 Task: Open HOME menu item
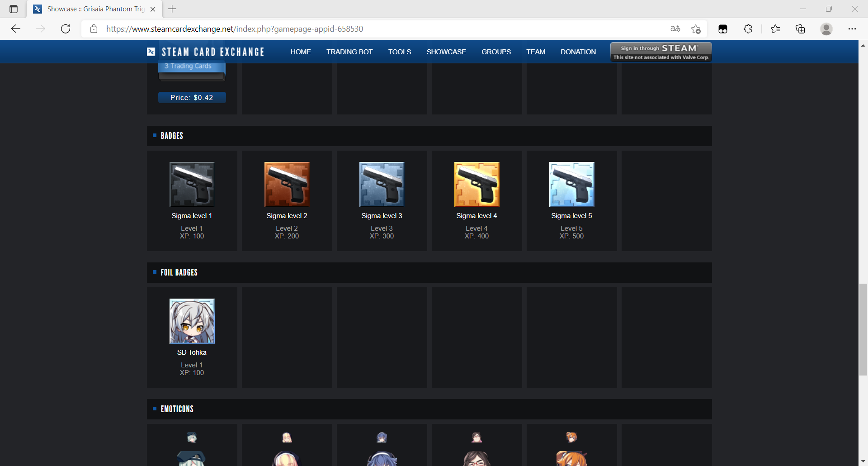click(x=301, y=52)
